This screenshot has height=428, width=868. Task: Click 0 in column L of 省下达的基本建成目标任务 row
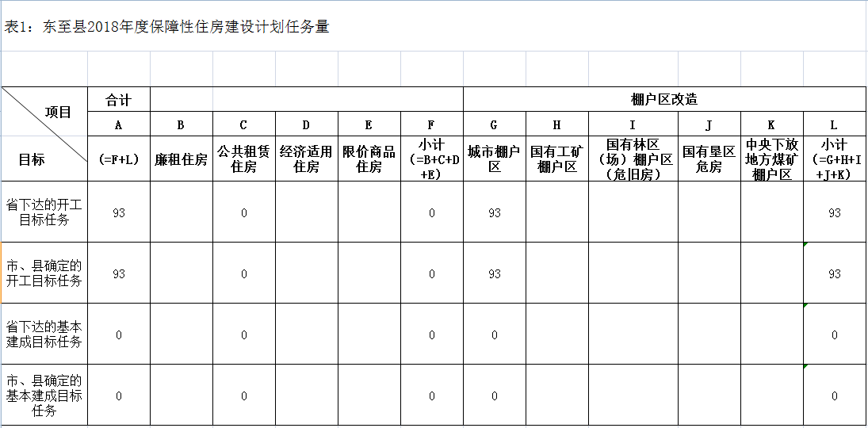pyautogui.click(x=835, y=335)
